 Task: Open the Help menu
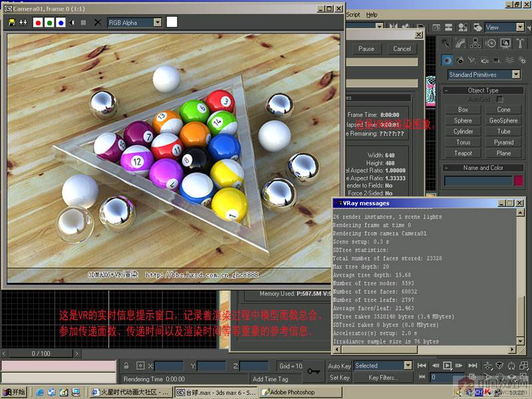pos(372,15)
